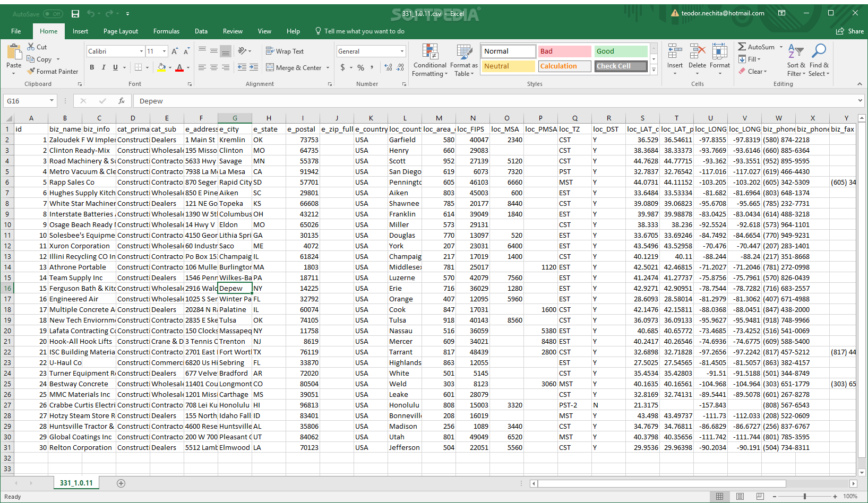
Task: Click the Paste clipboard icon
Action: tap(14, 52)
